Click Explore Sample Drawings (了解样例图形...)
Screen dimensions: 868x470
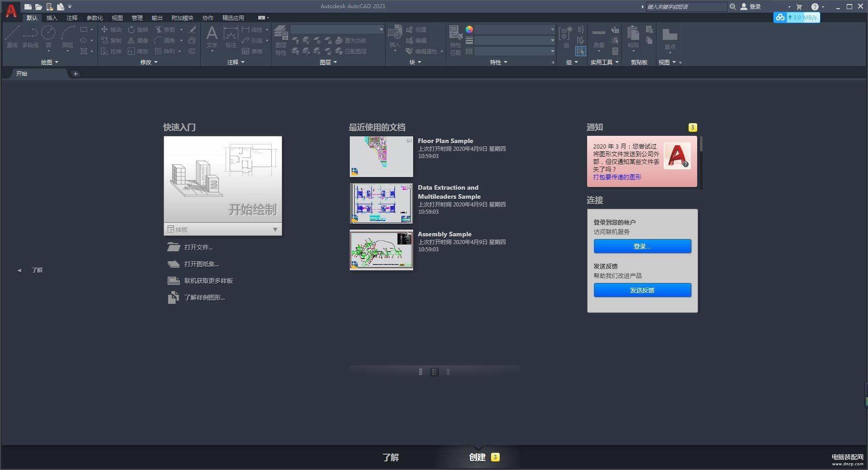[x=196, y=297]
